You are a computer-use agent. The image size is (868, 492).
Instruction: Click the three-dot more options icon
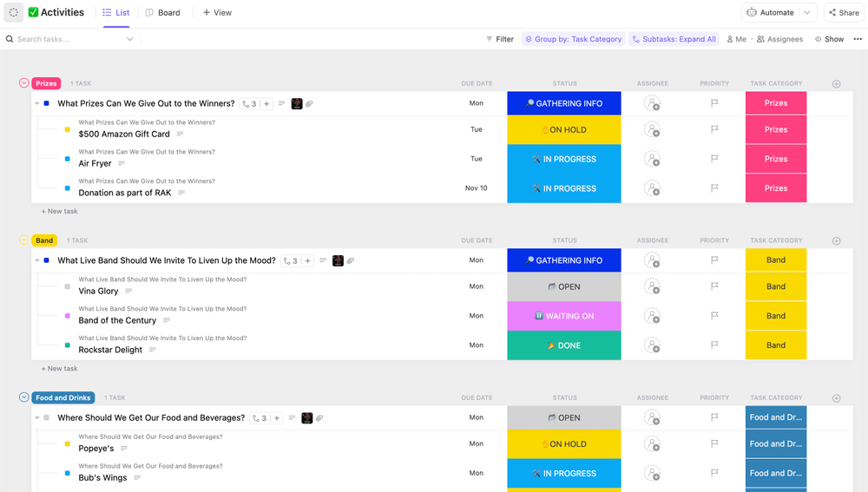858,39
